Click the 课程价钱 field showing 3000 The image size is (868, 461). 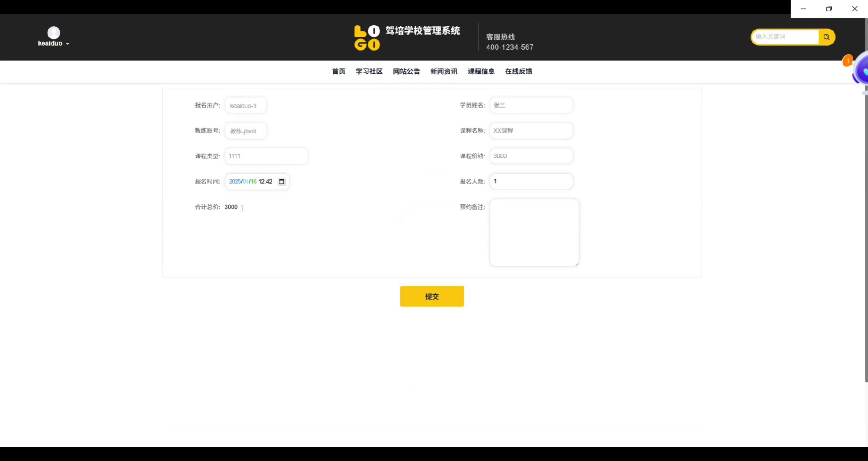pos(531,156)
